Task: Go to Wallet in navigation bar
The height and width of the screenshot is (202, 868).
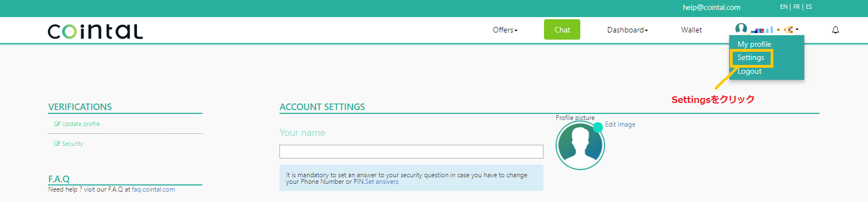Action: [x=691, y=30]
